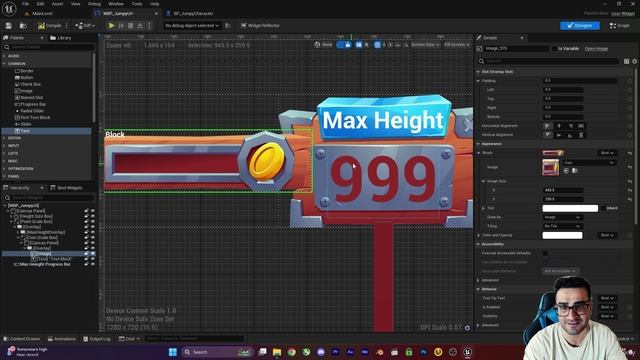Viewport: 640px width, 360px height.
Task: Open the File menu
Action: pos(25,4)
